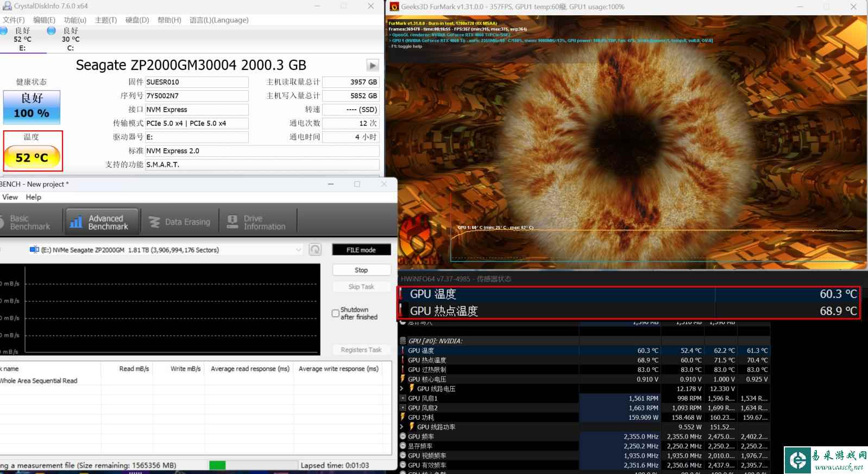
Task: Click the Drive Information icon
Action: 232,222
